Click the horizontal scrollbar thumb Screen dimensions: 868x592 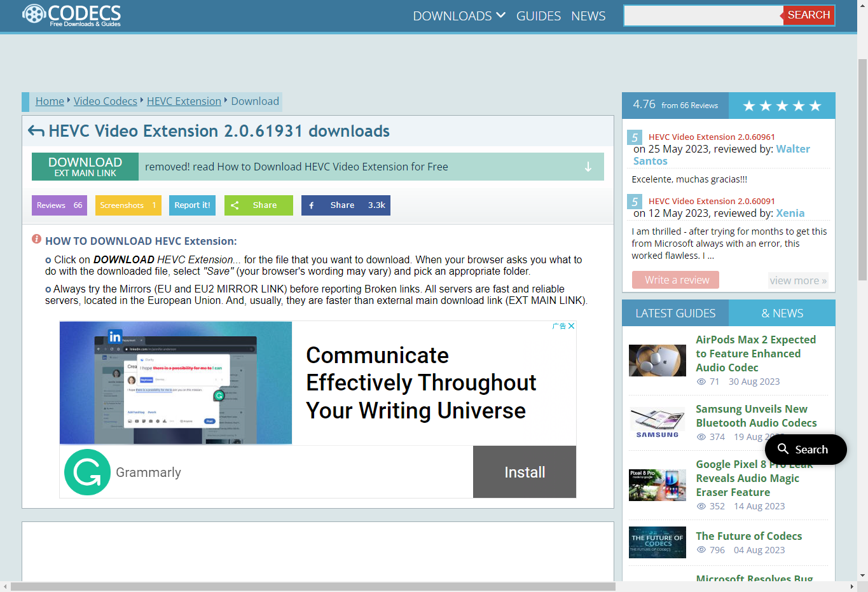pyautogui.click(x=313, y=587)
